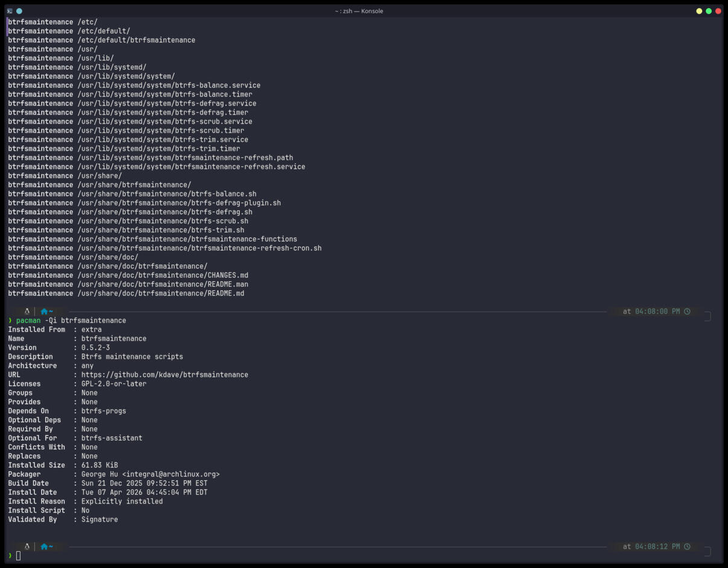
Task: Place the cursor at the empty shell prompt
Action: [x=19, y=556]
